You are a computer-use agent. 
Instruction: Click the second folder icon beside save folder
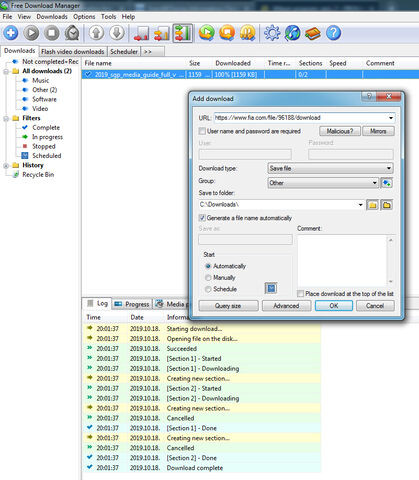tap(387, 205)
